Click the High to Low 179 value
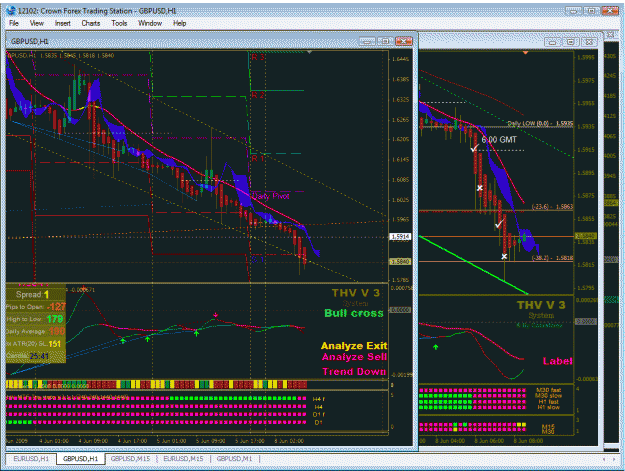625x471 pixels. [x=55, y=319]
